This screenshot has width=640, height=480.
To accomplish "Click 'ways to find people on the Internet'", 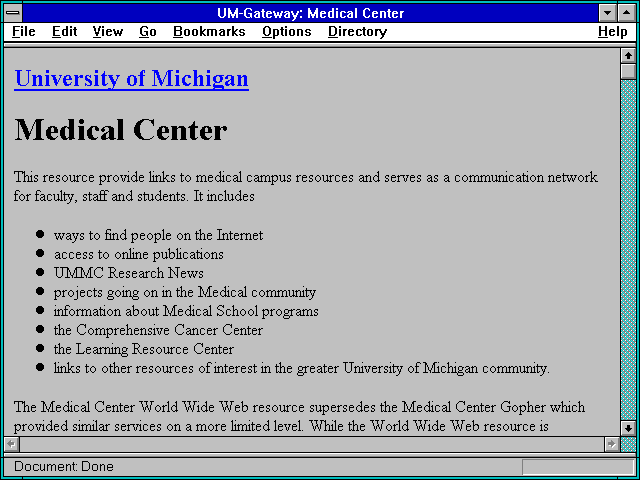I will (158, 235).
